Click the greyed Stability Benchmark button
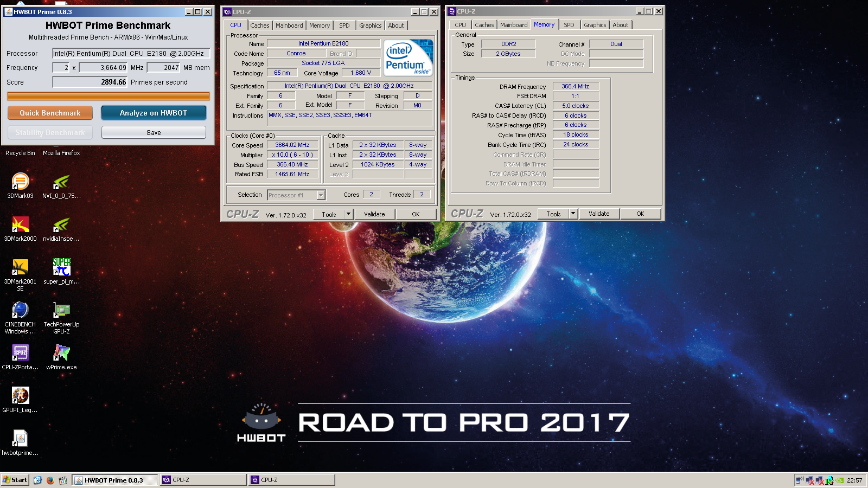The height and width of the screenshot is (488, 868). click(50, 132)
